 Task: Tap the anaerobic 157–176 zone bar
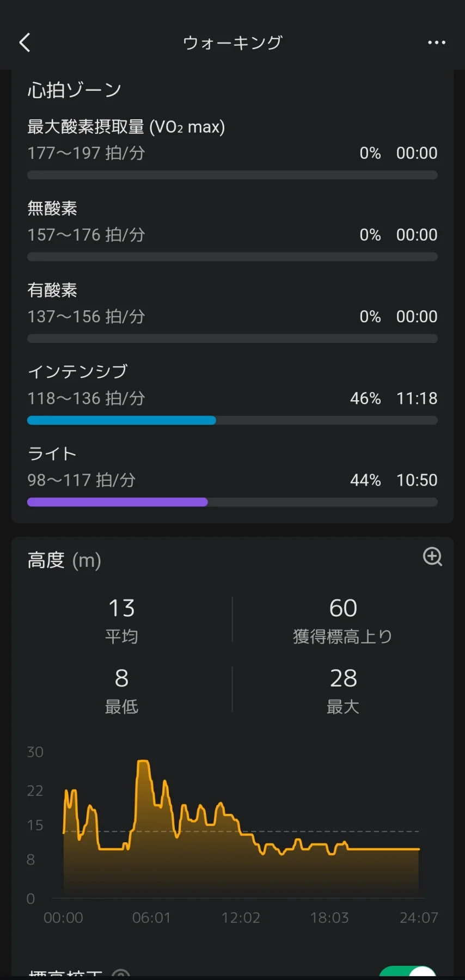tap(233, 257)
